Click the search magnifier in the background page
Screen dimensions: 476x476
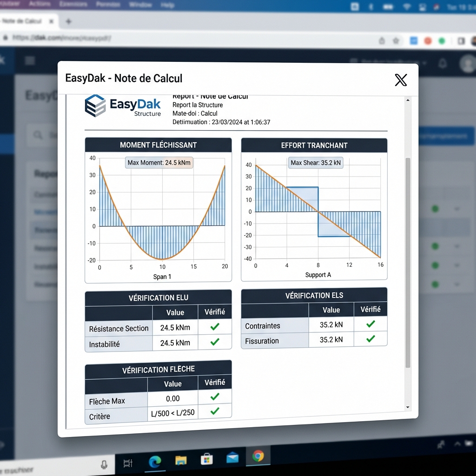coord(38,134)
